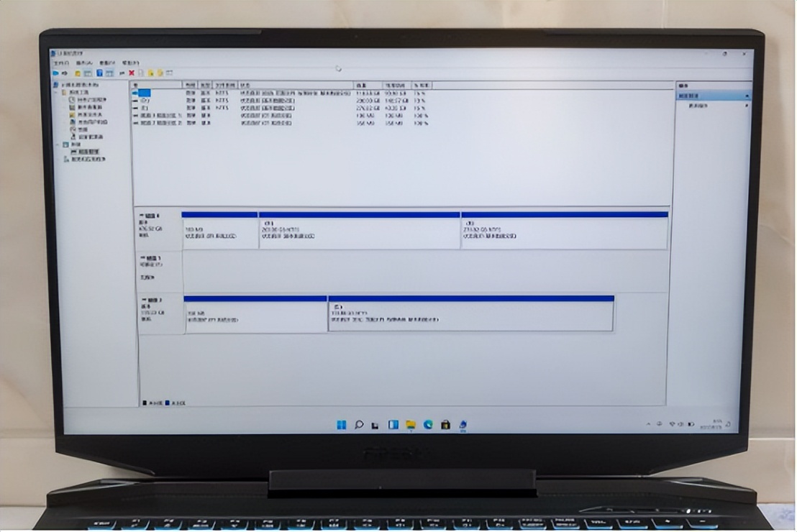
Task: Open the File menu
Action: [x=60, y=63]
